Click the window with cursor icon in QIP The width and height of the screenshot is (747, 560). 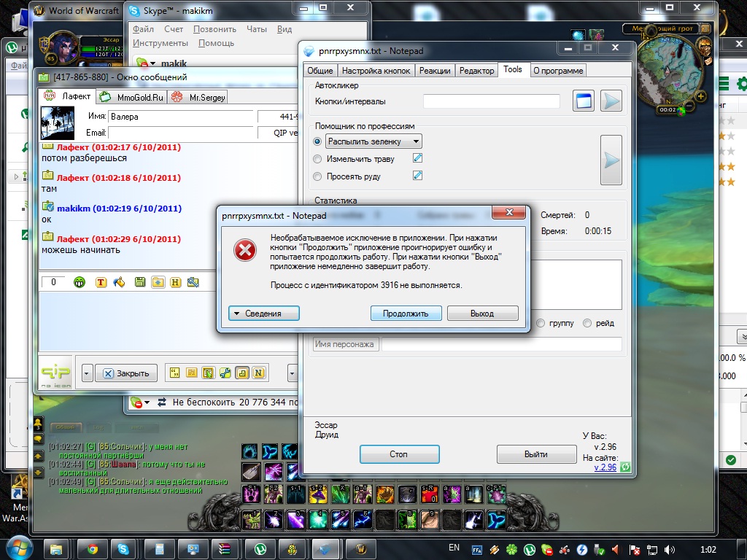pyautogui.click(x=208, y=373)
